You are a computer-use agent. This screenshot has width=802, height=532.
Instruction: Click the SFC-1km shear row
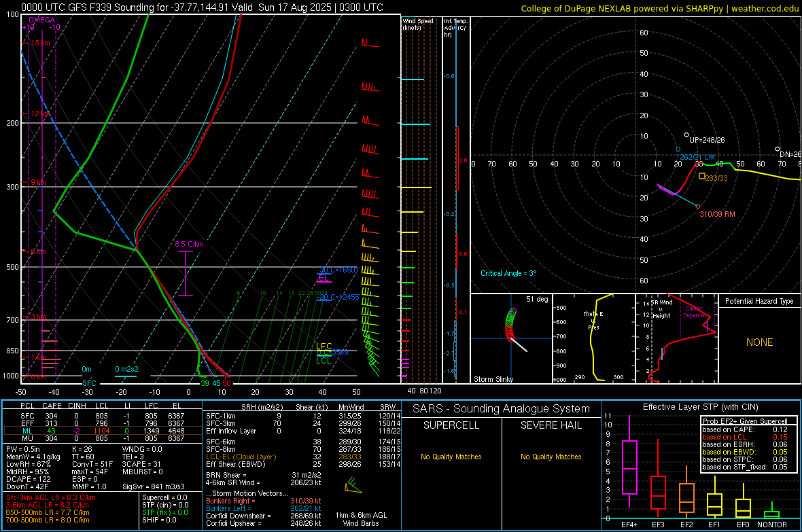tap(302, 416)
